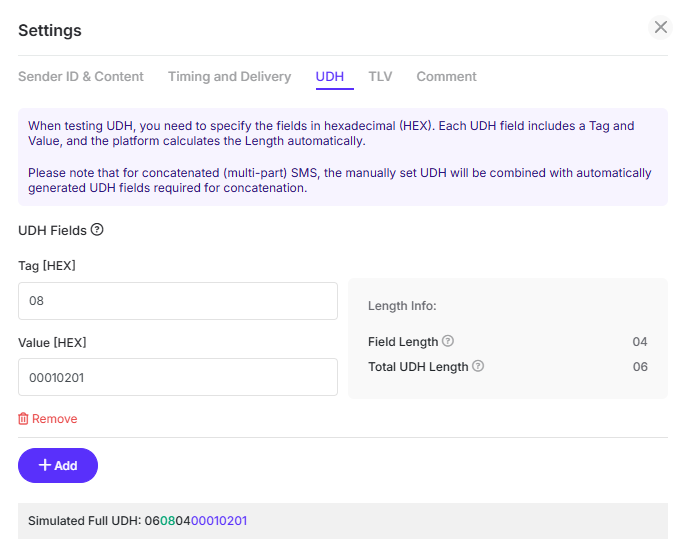Click the trash icon next to Remove
Image resolution: width=686 pixels, height=552 pixels.
(x=24, y=419)
